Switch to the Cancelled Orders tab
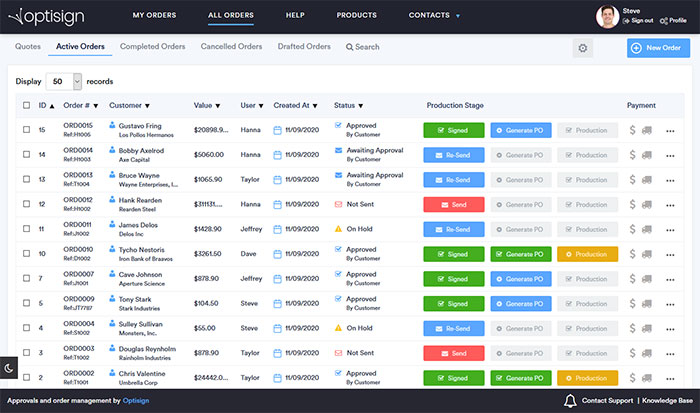Viewport: 700px width, 413px height. point(231,46)
